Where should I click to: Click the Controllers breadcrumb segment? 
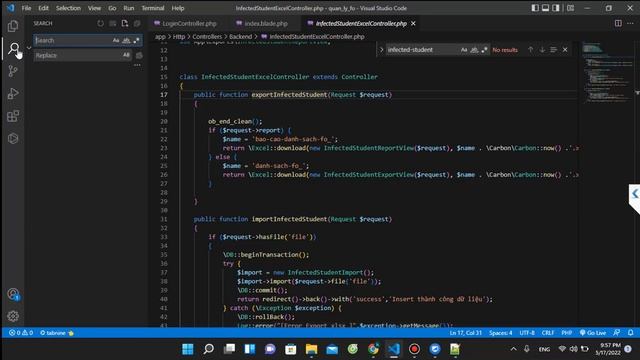pos(207,37)
